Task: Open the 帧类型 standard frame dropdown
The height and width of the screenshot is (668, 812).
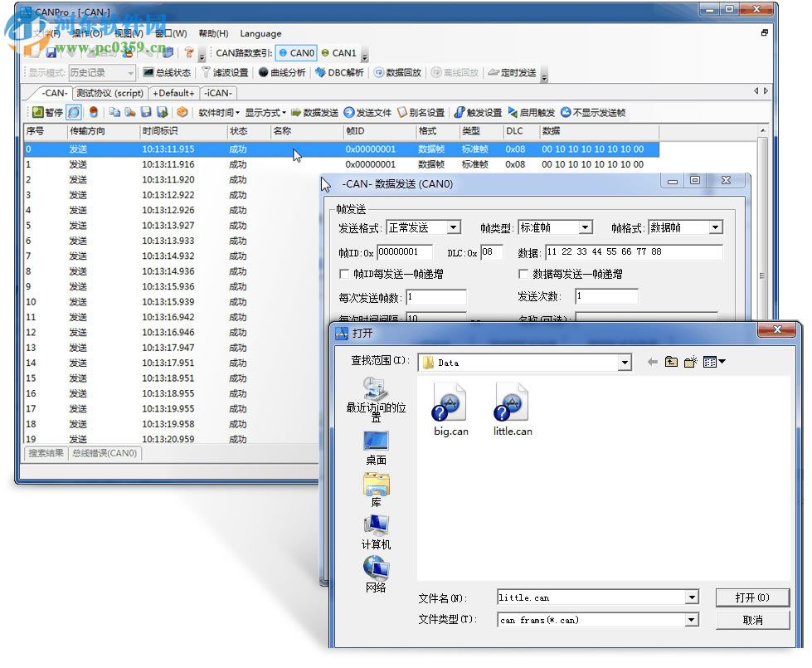Action: 583,227
